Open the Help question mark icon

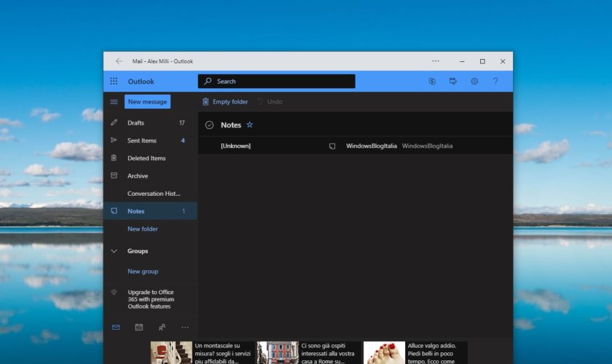[495, 82]
